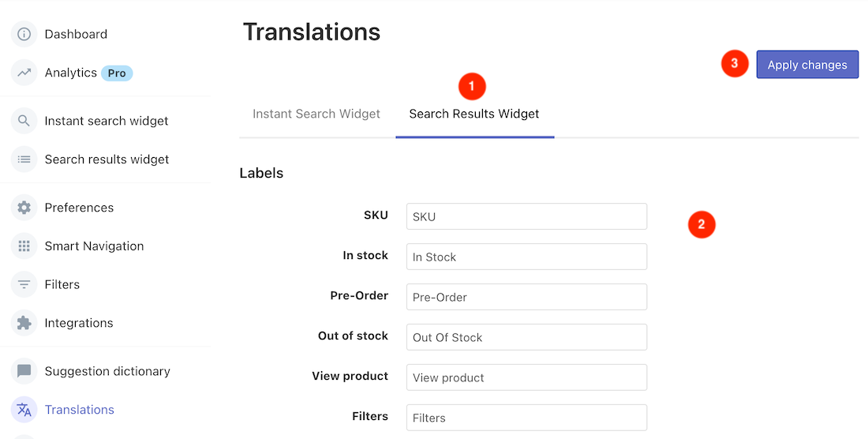
Task: Click the Instant search widget magnifier icon
Action: [24, 121]
